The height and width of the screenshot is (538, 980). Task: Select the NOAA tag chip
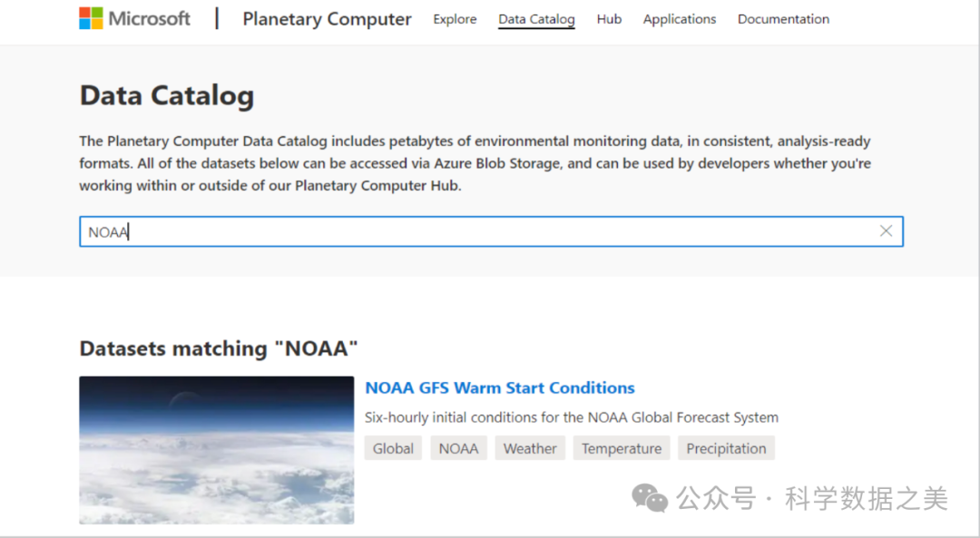(458, 448)
